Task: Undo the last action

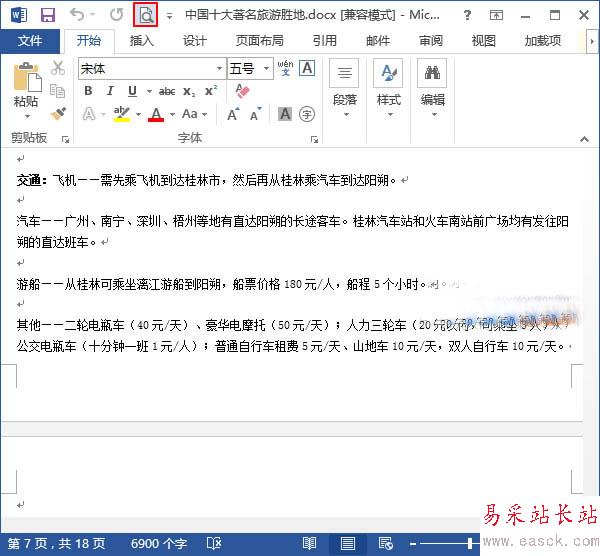Action: coord(77,15)
